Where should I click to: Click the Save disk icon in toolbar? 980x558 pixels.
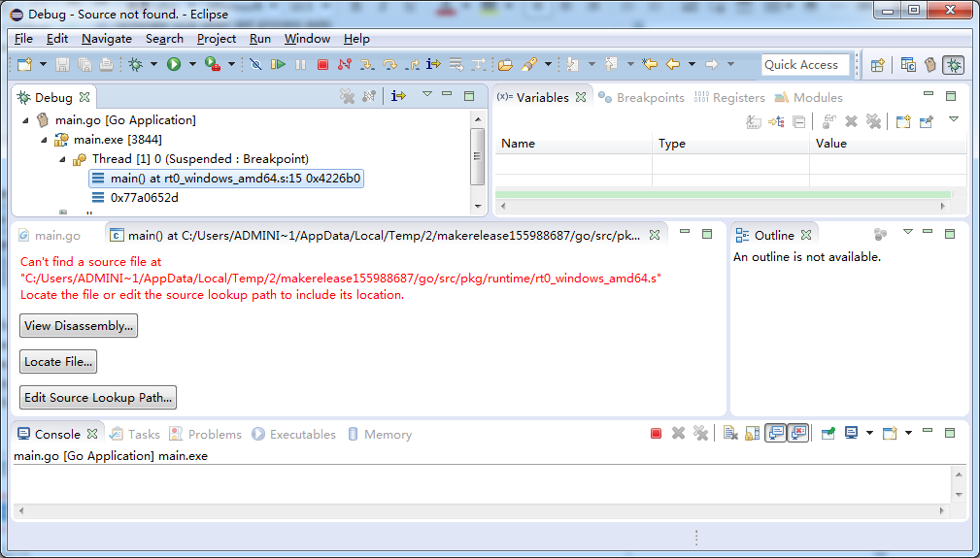click(62, 64)
